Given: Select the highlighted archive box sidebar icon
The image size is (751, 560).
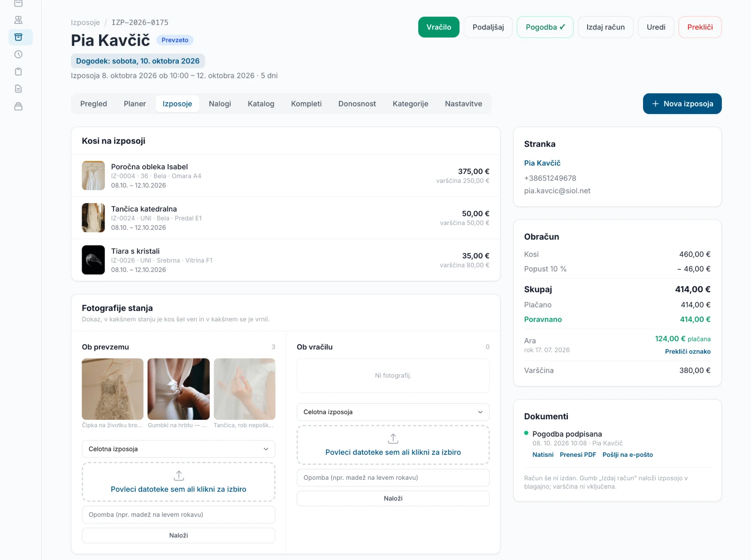Looking at the screenshot, I should click(x=18, y=37).
